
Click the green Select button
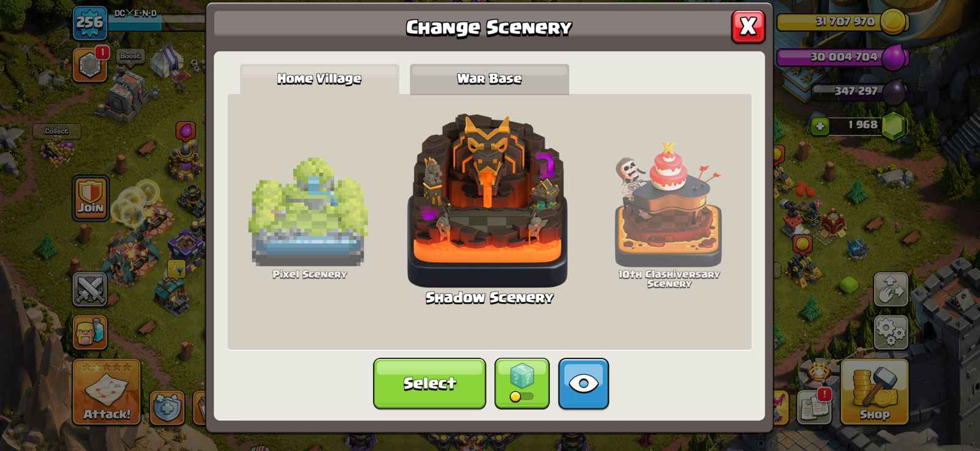click(x=429, y=384)
